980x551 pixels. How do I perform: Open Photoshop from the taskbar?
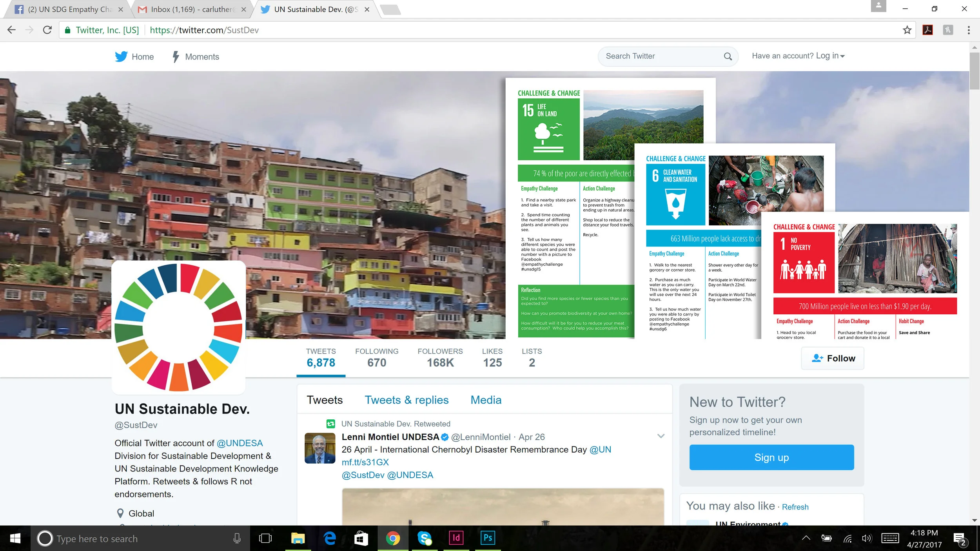(488, 538)
